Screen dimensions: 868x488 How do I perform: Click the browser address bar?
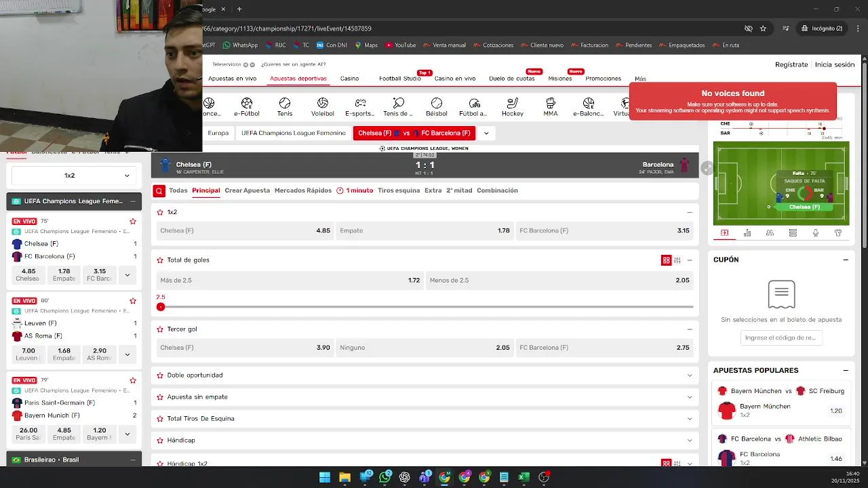(468, 28)
